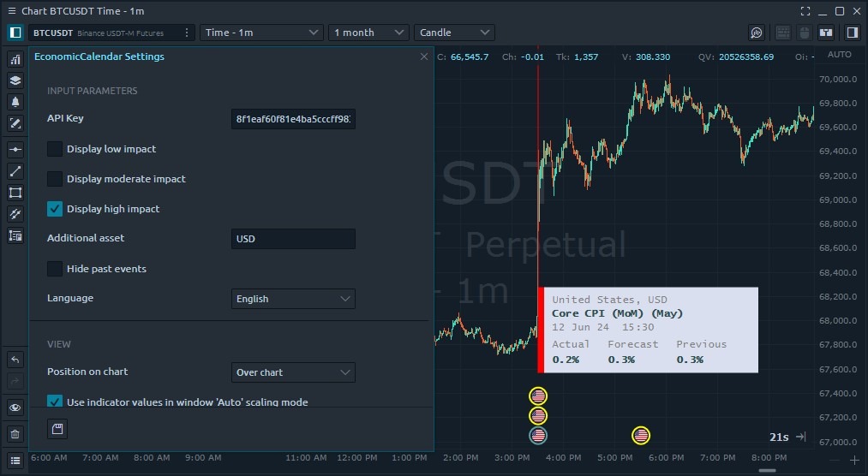Open the Language English dropdown

point(293,299)
